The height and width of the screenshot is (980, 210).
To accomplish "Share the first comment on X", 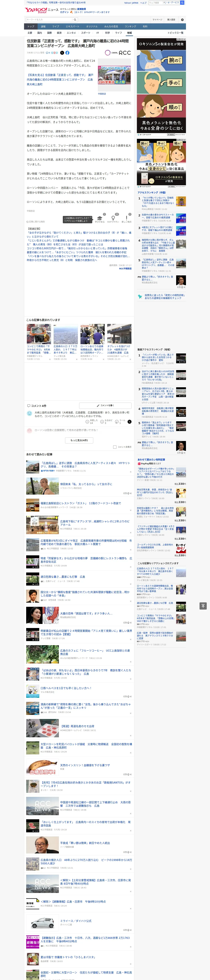I will click(x=129, y=422).
